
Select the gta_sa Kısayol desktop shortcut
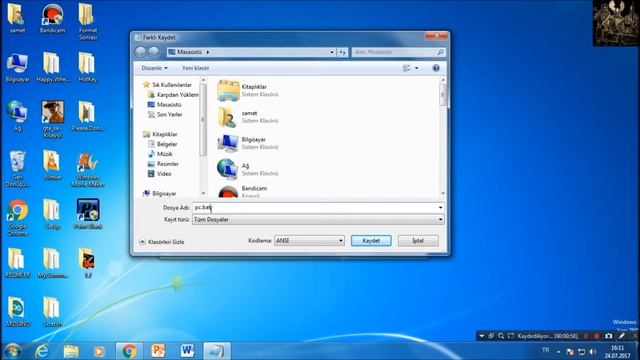(53, 120)
